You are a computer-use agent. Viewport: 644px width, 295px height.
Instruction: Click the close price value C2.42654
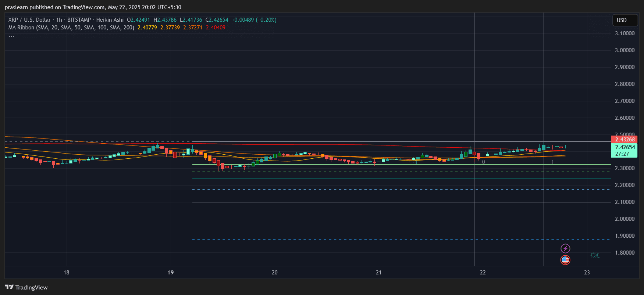217,20
